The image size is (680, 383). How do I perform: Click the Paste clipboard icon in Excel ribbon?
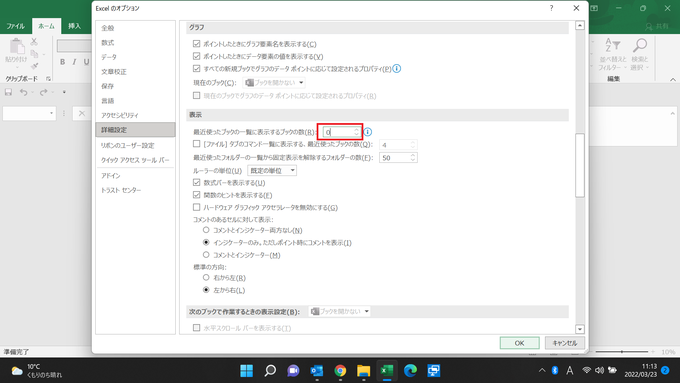pos(16,46)
